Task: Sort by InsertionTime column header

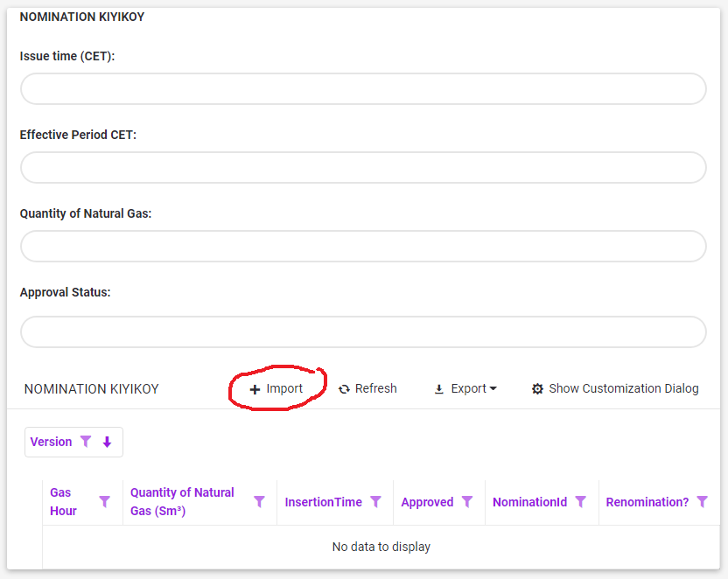Action: [x=323, y=502]
